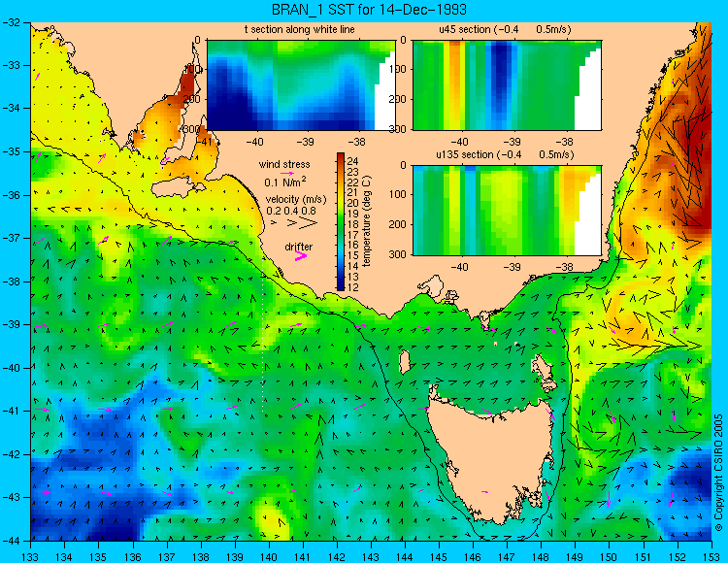The width and height of the screenshot is (728, 563).
Task: Click the u45 section heading
Action: click(x=505, y=29)
